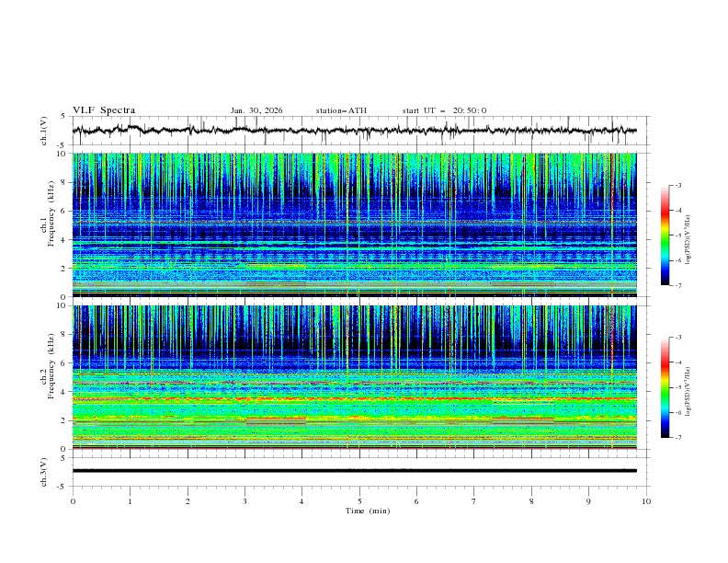Select the Jan. 30, 2026 date label
This screenshot has height=563, width=728.
click(x=256, y=110)
